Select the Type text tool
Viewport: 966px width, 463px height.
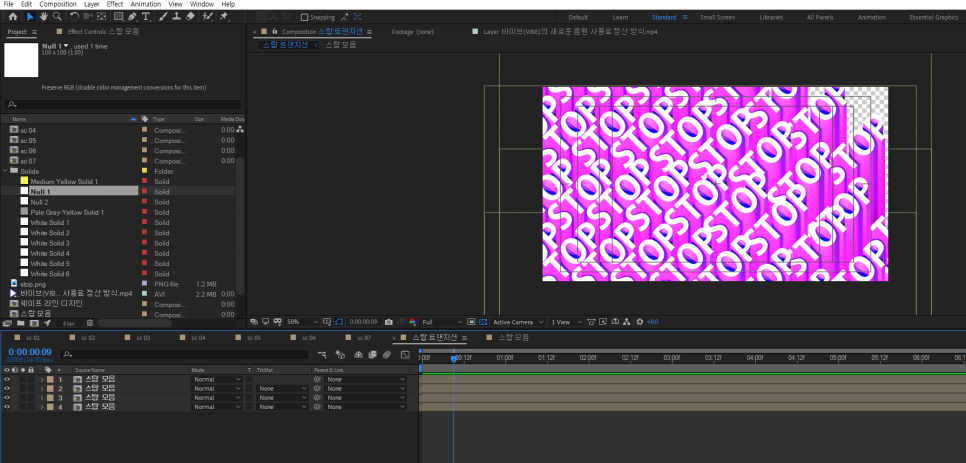(146, 17)
